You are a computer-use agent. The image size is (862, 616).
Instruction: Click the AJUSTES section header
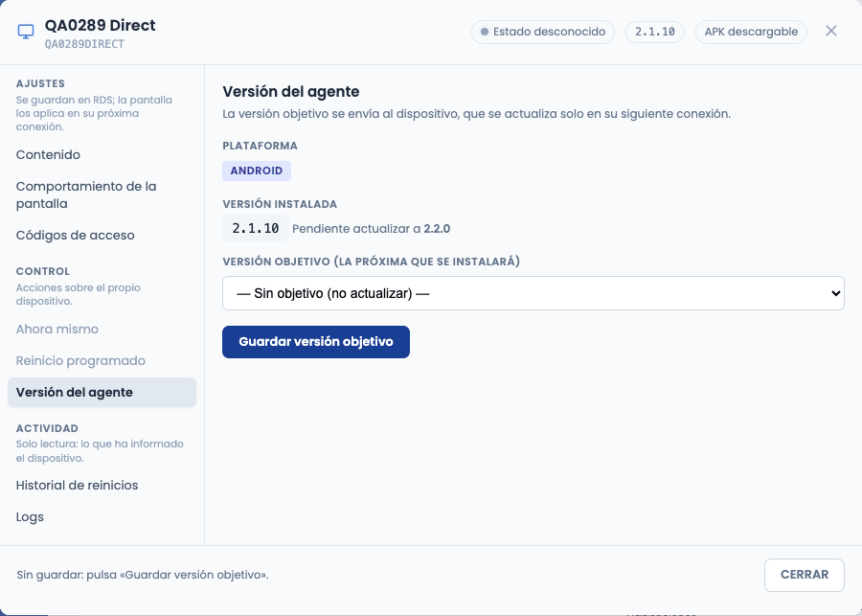coord(40,83)
